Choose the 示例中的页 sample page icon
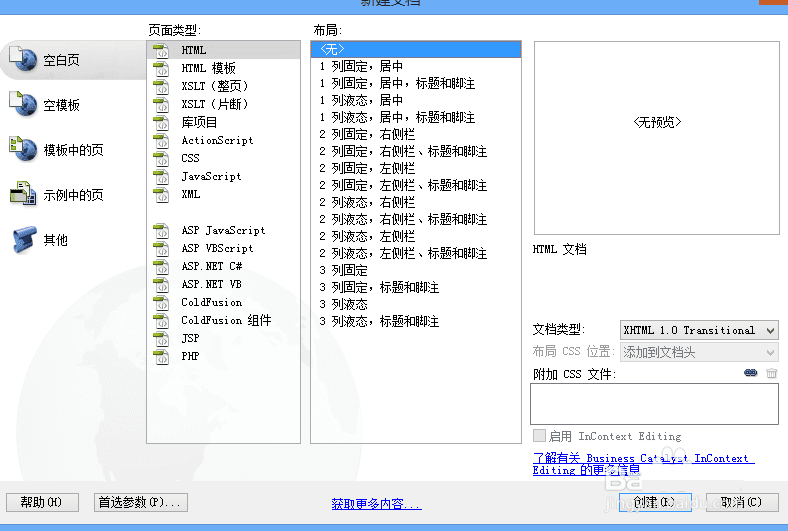The height and width of the screenshot is (531, 788). pyautogui.click(x=23, y=194)
